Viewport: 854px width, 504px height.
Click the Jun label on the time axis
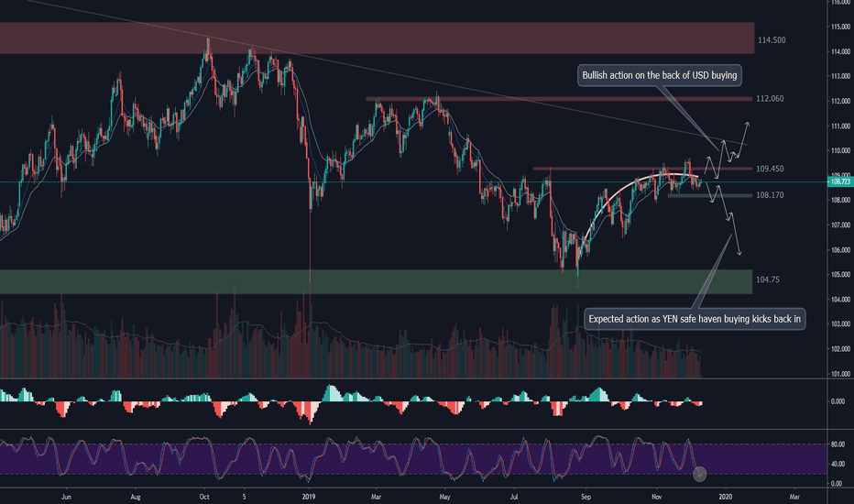point(67,497)
